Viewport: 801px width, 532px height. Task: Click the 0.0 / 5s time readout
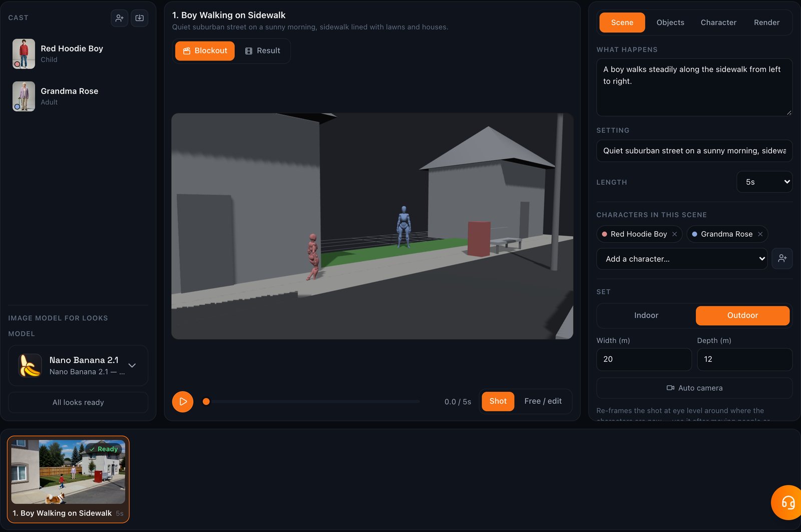click(x=458, y=402)
